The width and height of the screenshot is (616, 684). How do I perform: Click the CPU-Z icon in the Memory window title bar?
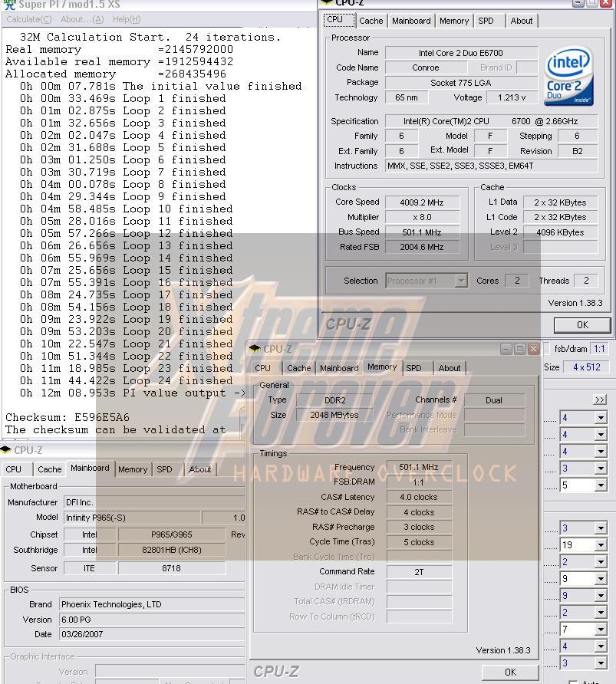(x=255, y=349)
